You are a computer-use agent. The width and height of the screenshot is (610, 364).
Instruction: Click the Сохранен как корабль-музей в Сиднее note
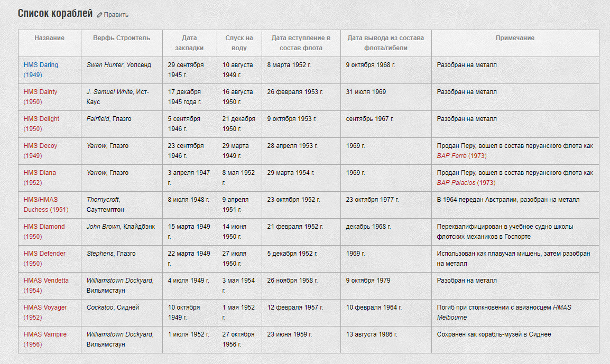[x=515, y=339]
